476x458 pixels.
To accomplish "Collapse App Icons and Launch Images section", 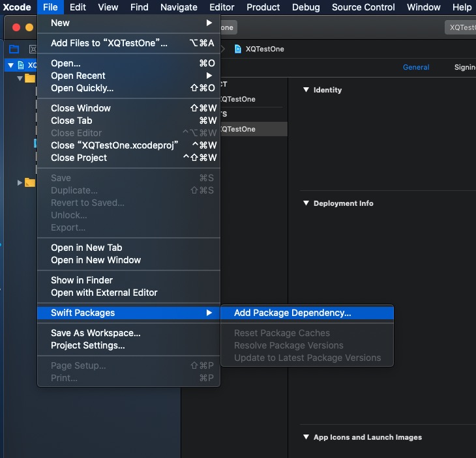I will pyautogui.click(x=306, y=437).
